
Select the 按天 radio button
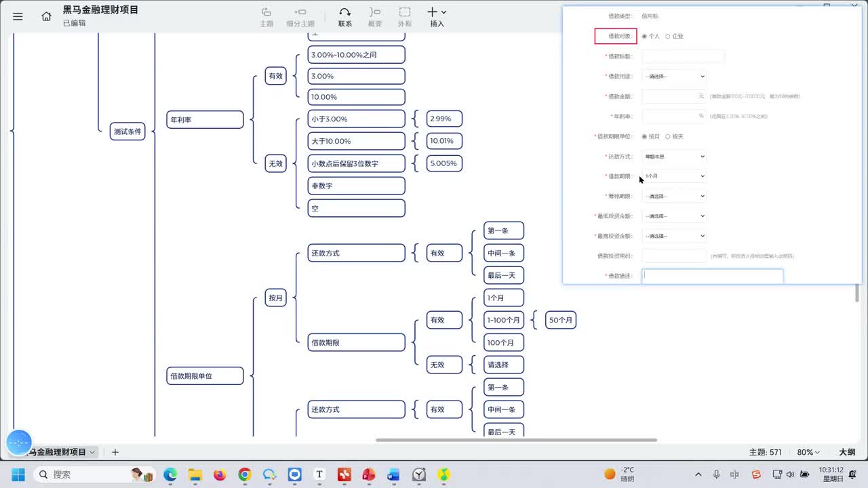tap(668, 136)
